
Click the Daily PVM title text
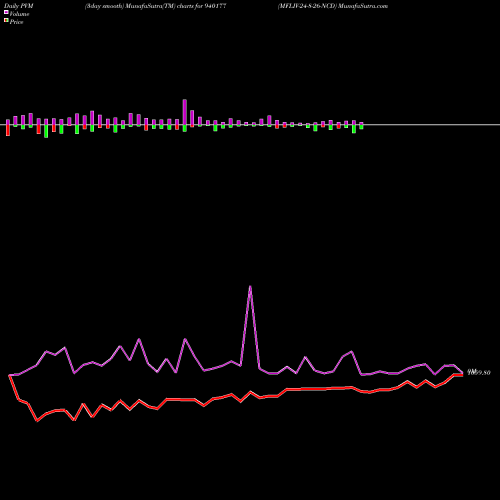19,6
